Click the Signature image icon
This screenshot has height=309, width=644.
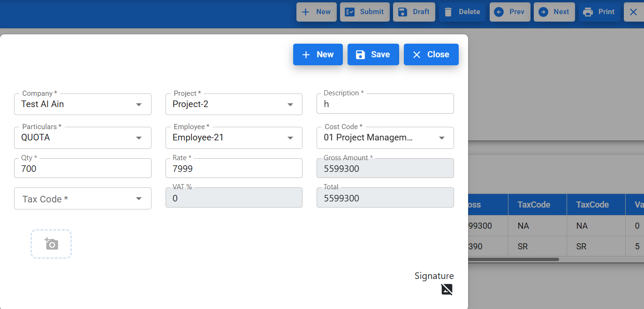(x=447, y=289)
